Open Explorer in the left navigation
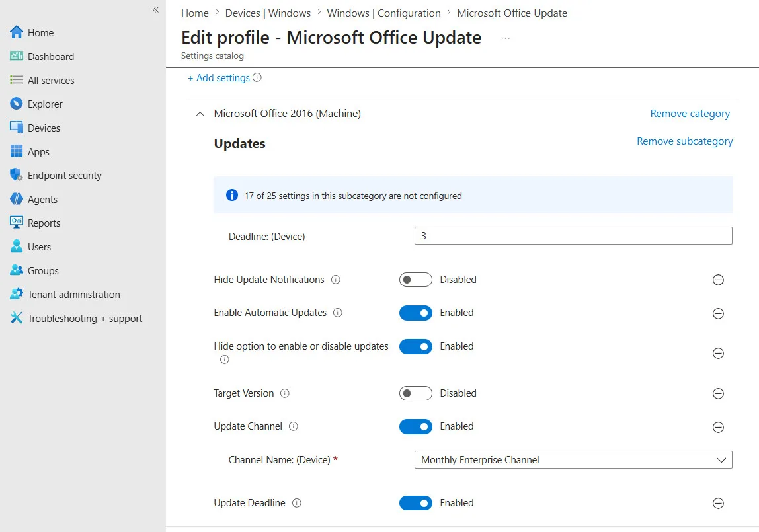Image resolution: width=759 pixels, height=532 pixels. pos(45,104)
